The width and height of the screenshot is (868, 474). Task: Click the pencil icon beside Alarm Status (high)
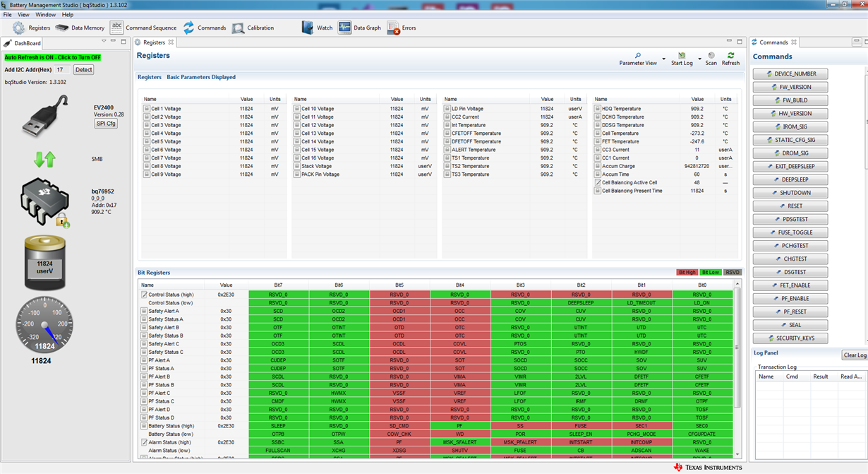tap(144, 442)
